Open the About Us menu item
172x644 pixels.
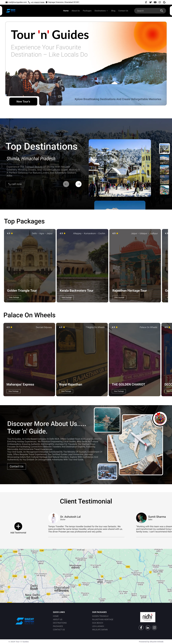click(75, 11)
